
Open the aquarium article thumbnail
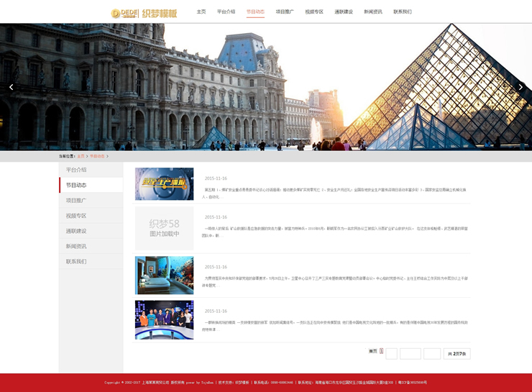(164, 275)
